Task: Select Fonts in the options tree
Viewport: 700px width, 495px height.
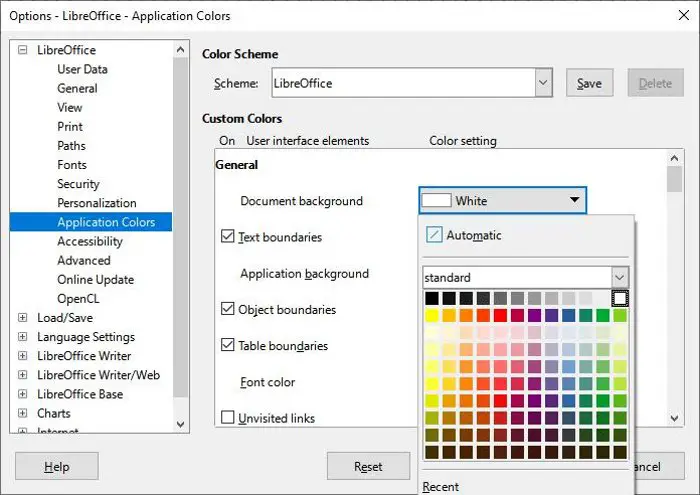Action: coord(72,165)
